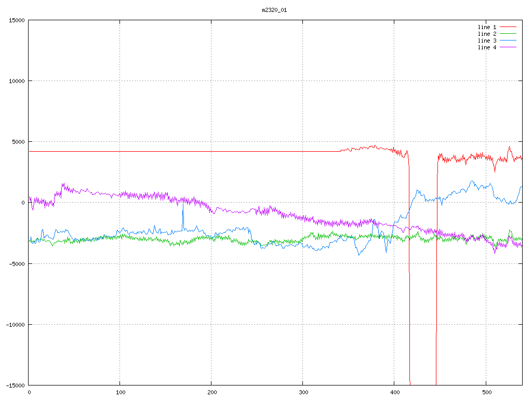Click the chart title m2320_01

click(274, 10)
